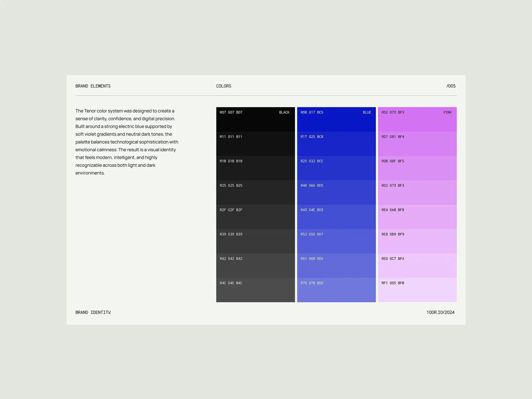This screenshot has width=532, height=399.
Task: Select the R43 G4E BD3 swatch
Action: [336, 217]
